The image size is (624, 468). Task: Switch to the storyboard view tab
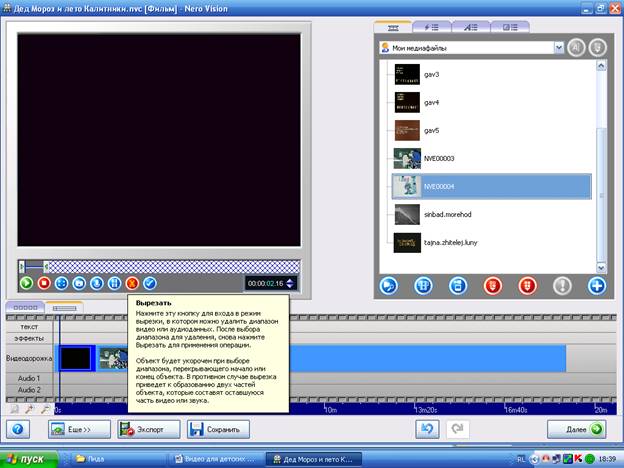point(25,307)
